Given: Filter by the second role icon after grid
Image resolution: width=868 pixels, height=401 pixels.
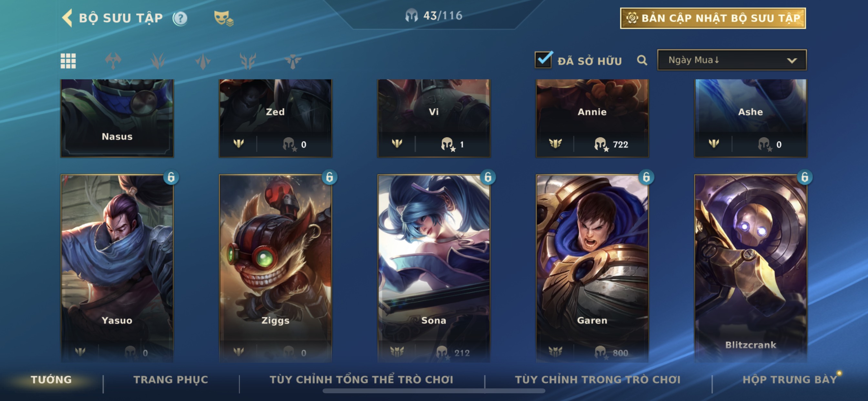Looking at the screenshot, I should pyautogui.click(x=158, y=61).
